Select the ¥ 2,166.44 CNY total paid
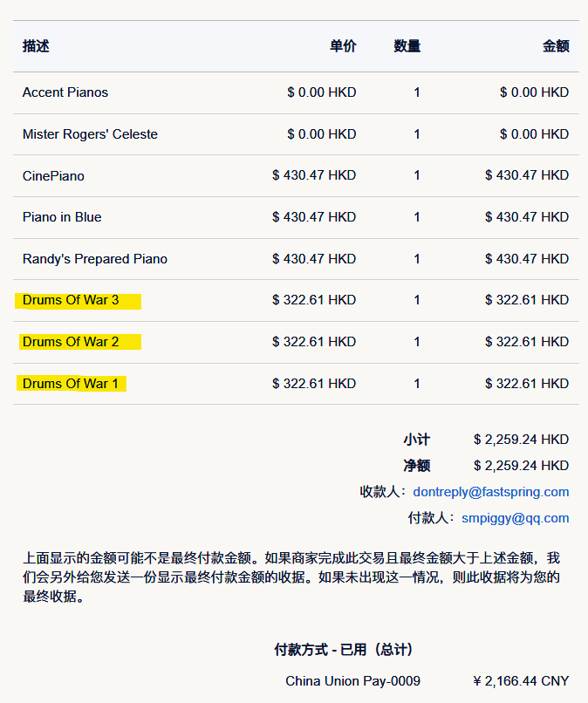Screen dimensions: 588x703 coord(521,680)
